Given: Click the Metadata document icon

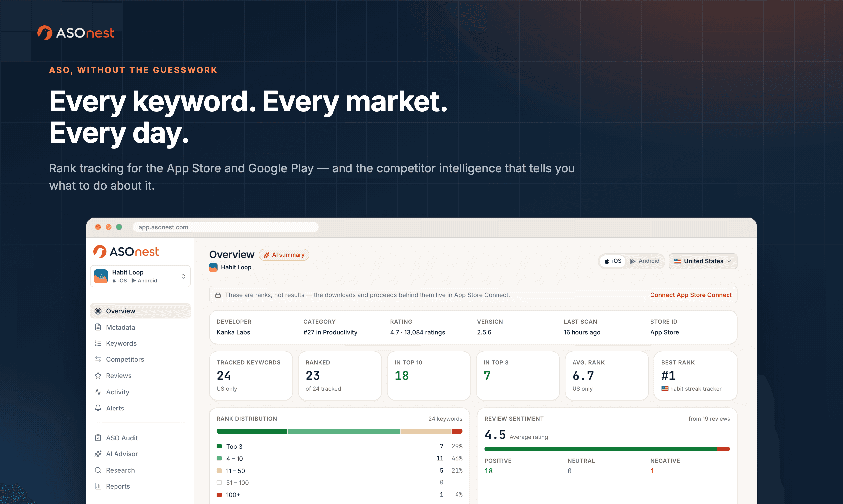Looking at the screenshot, I should (98, 327).
